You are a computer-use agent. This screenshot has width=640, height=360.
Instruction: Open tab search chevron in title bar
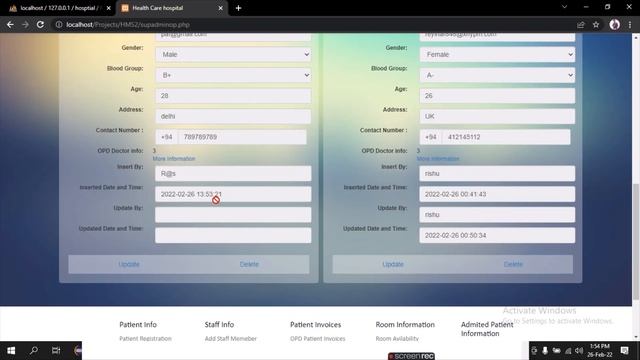coord(564,7)
